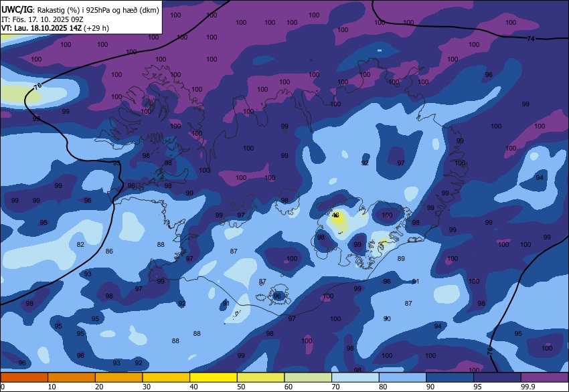The width and height of the screenshot is (569, 392).
Task: Click the 80–90 light blue legend segment
Action: tap(402, 377)
